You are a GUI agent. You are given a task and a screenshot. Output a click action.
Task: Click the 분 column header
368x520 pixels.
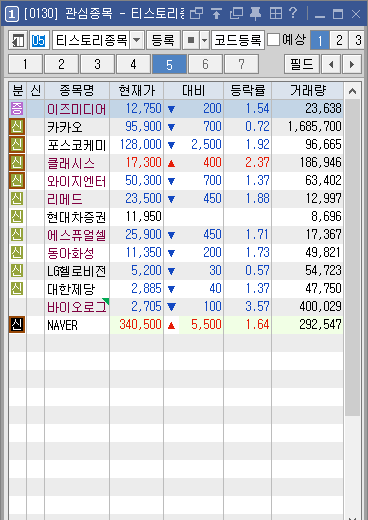[17, 91]
